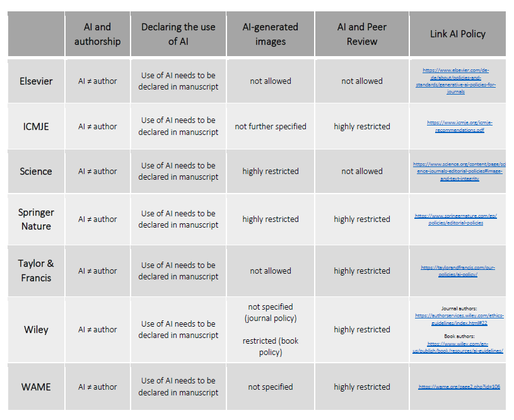Open the Springer Nature editorial policies link
Image resolution: width=514 pixels, height=420 pixels.
point(455,219)
